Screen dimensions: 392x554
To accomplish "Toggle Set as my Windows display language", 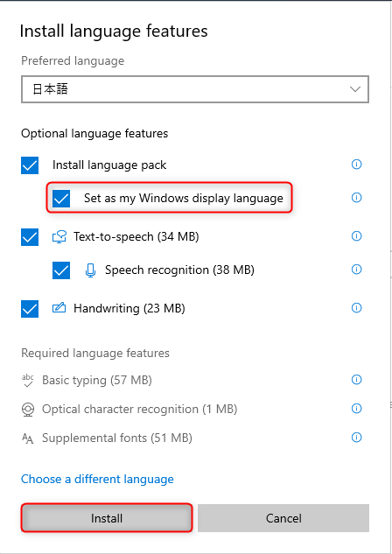I will pyautogui.click(x=61, y=199).
